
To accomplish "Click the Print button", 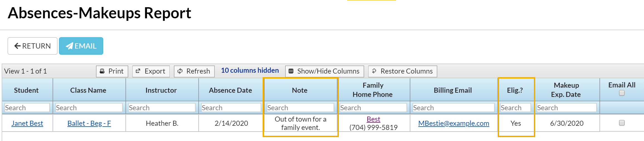I will pyautogui.click(x=112, y=71).
